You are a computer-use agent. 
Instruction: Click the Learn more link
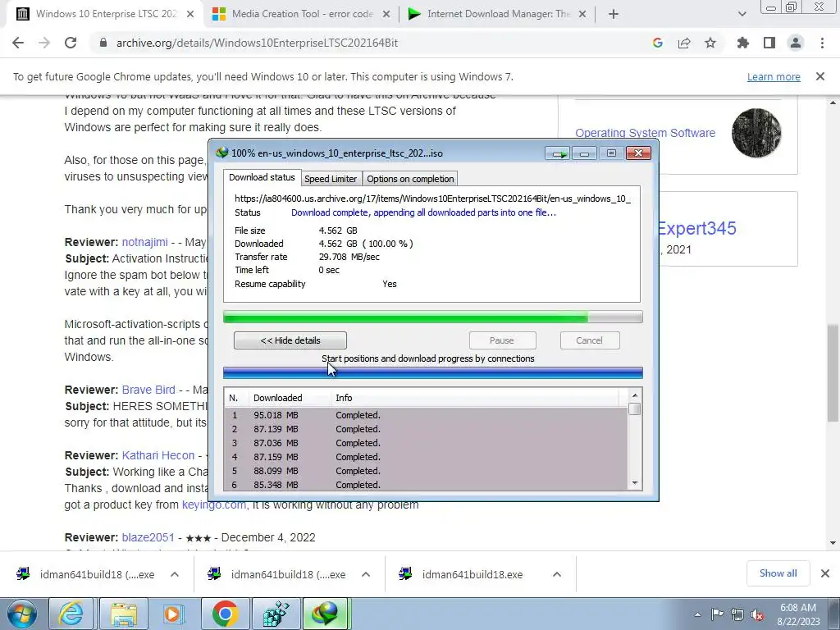(x=774, y=76)
